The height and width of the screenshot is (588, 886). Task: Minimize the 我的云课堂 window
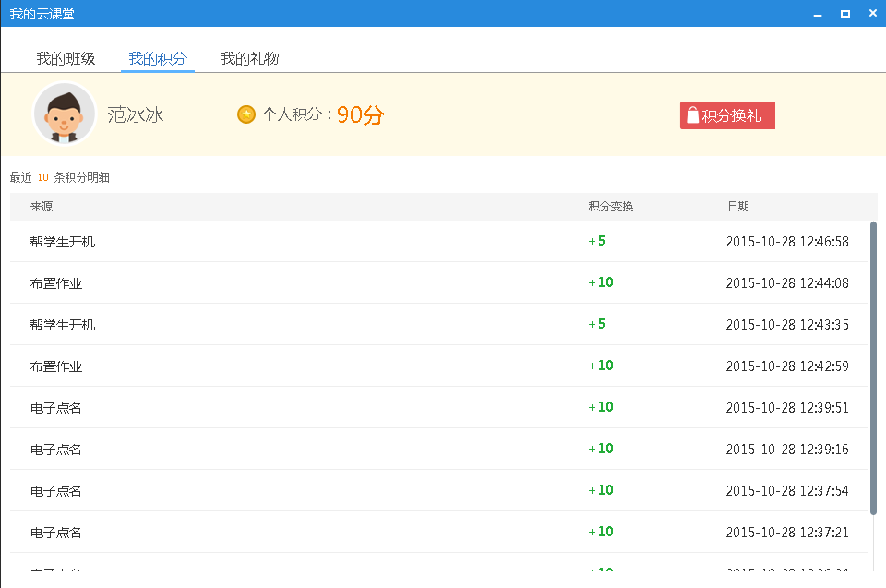(x=817, y=14)
